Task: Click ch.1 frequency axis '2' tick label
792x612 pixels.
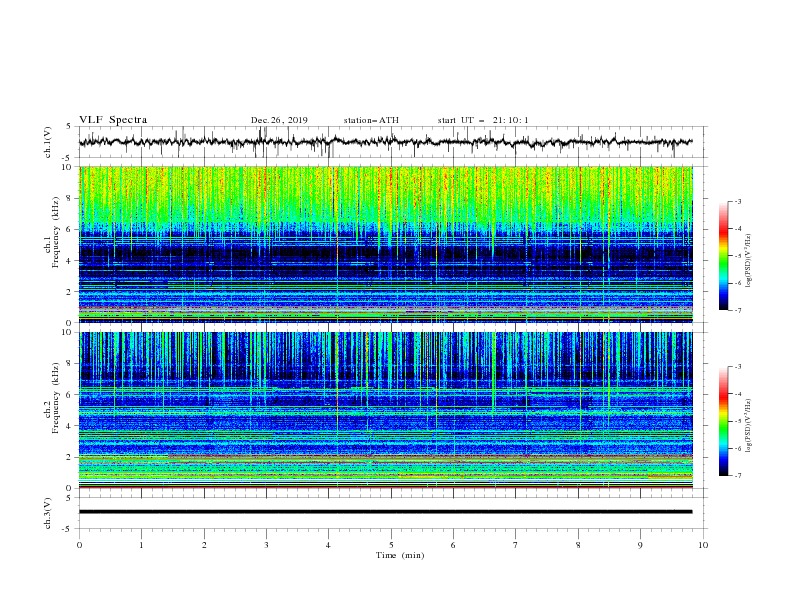Action: 69,291
